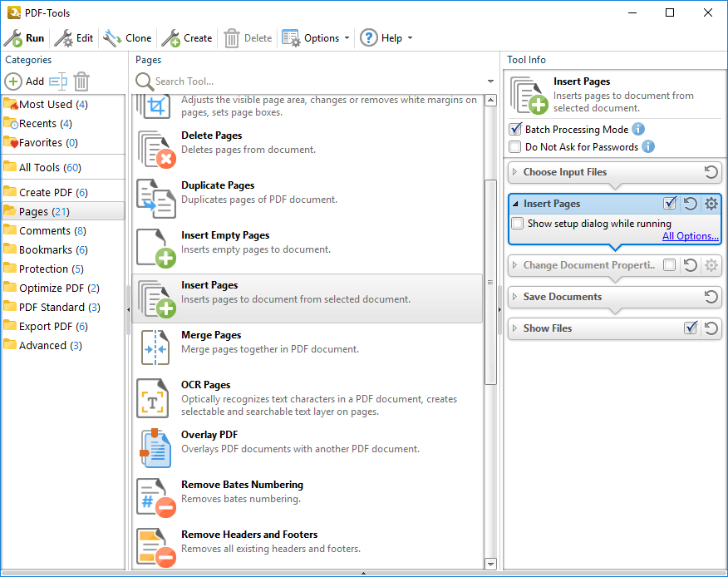Viewport: 728px width, 577px height.
Task: Select the Pages category
Action: [63, 211]
